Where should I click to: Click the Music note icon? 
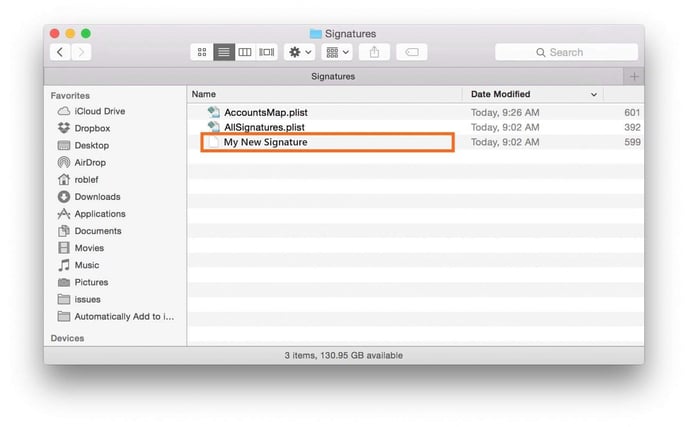point(64,265)
